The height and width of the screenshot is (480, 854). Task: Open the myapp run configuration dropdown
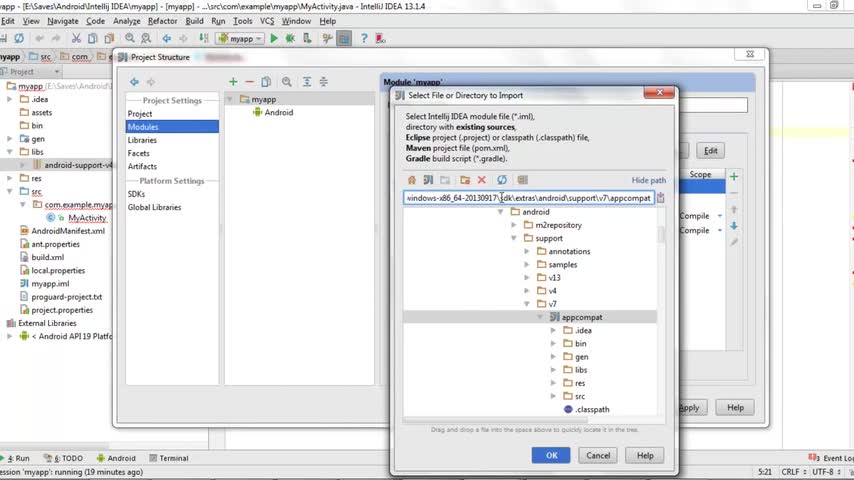[x=240, y=39]
